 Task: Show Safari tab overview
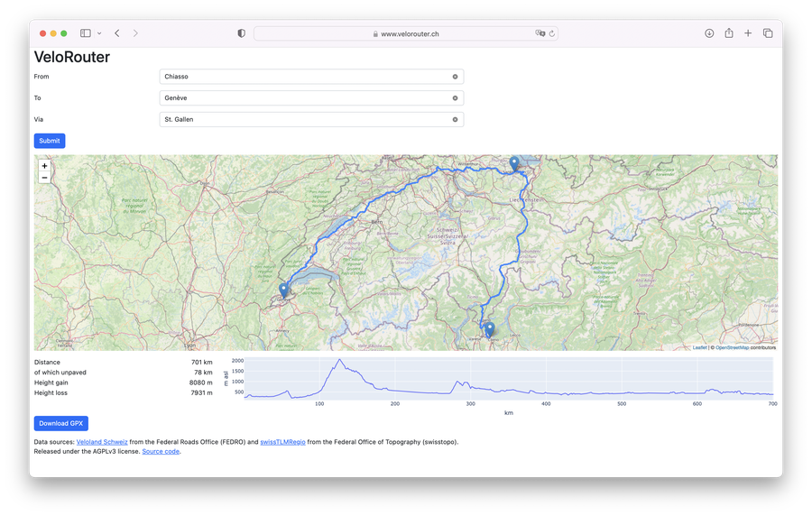(x=768, y=33)
